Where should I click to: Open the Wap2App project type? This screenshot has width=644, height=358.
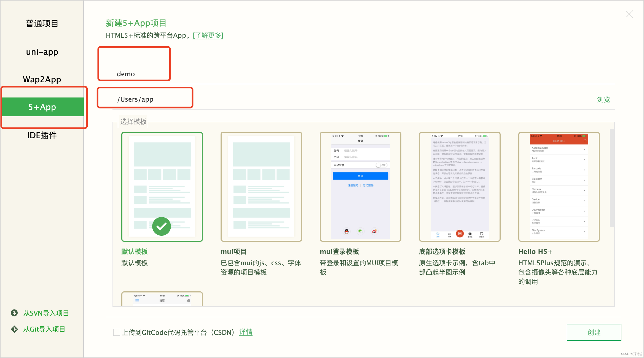click(x=42, y=79)
